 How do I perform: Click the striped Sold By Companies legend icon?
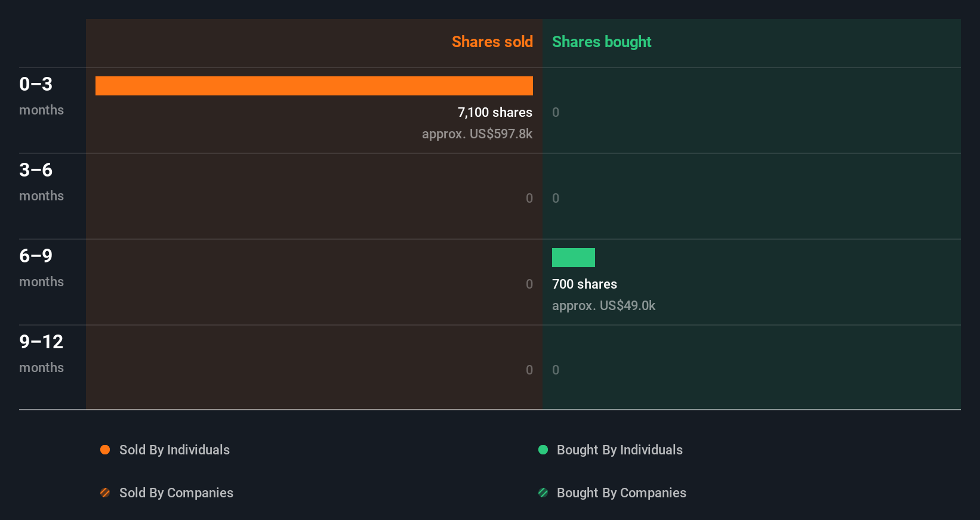click(105, 493)
